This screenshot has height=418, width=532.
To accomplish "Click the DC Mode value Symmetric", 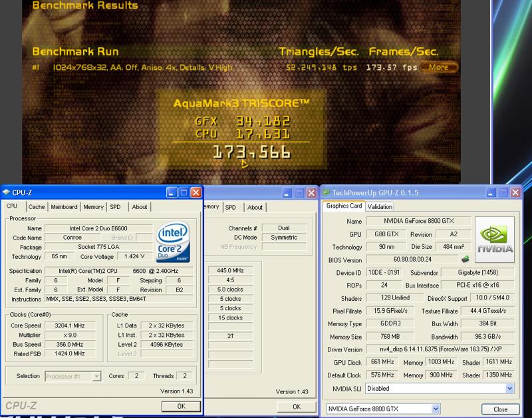I will click(x=284, y=238).
